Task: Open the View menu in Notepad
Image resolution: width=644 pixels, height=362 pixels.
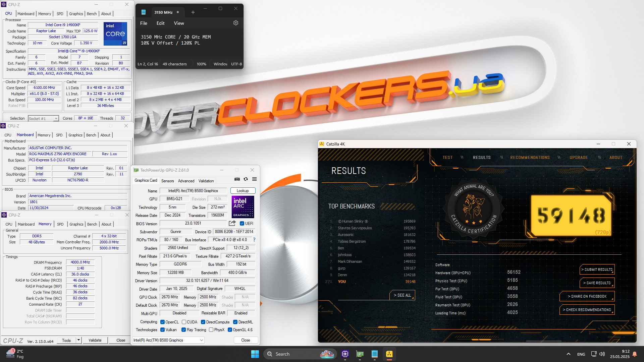Action: (179, 23)
